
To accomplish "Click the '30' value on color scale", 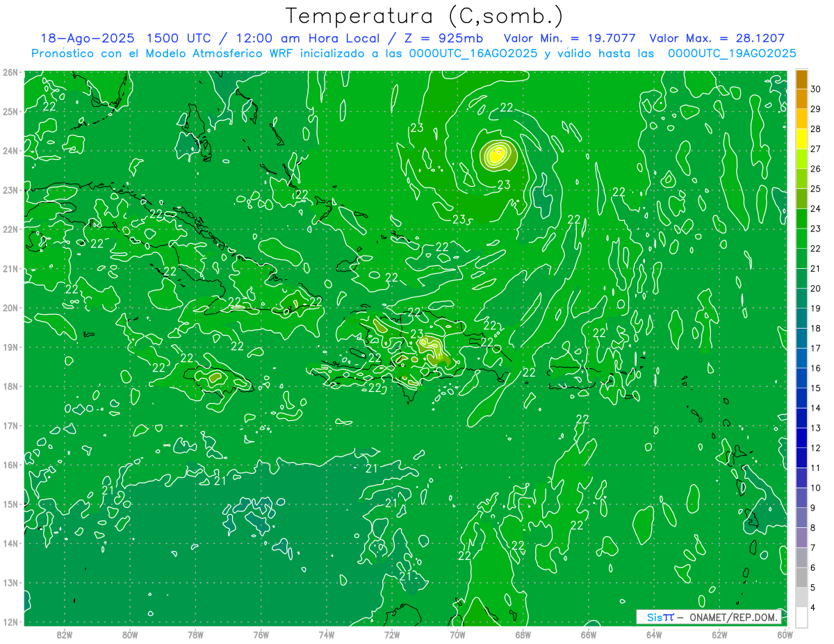I will [816, 89].
